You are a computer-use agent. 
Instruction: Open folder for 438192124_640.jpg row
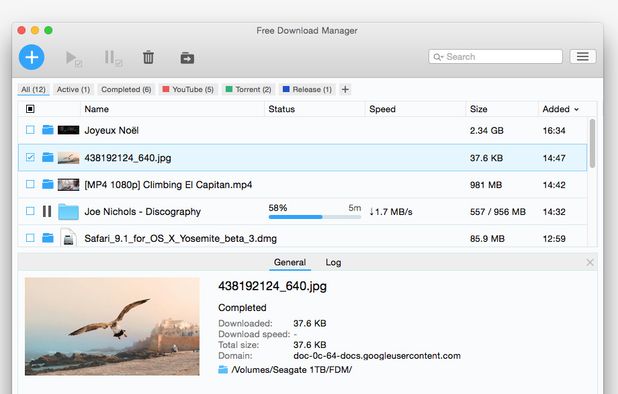[x=48, y=157]
